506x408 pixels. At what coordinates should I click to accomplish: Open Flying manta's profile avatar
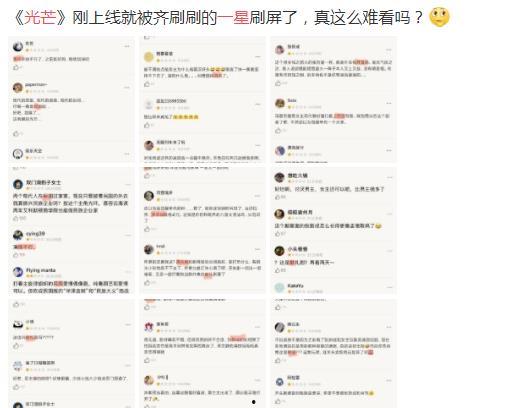coord(18,272)
